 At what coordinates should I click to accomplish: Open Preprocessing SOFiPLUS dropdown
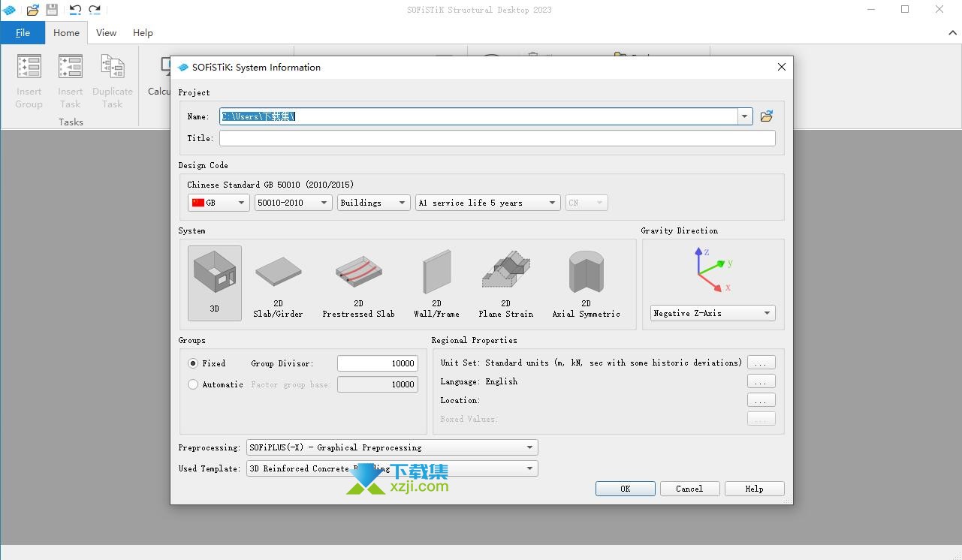coord(392,447)
